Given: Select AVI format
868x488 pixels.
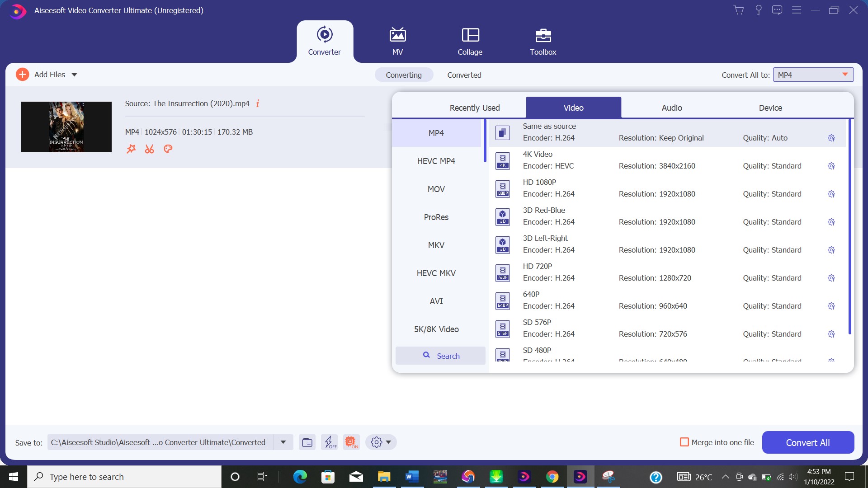Looking at the screenshot, I should (436, 301).
